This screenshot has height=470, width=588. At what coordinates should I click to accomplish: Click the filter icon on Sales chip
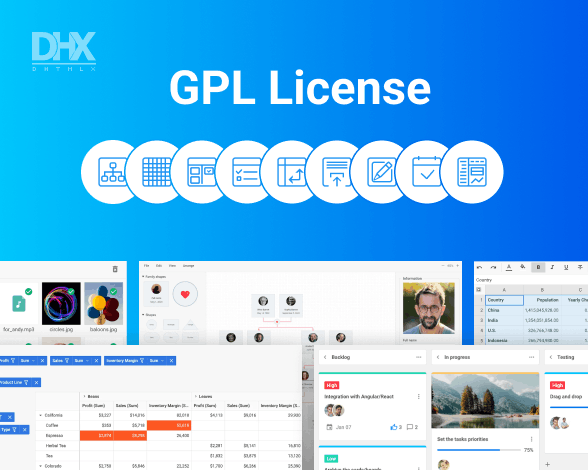(x=67, y=360)
